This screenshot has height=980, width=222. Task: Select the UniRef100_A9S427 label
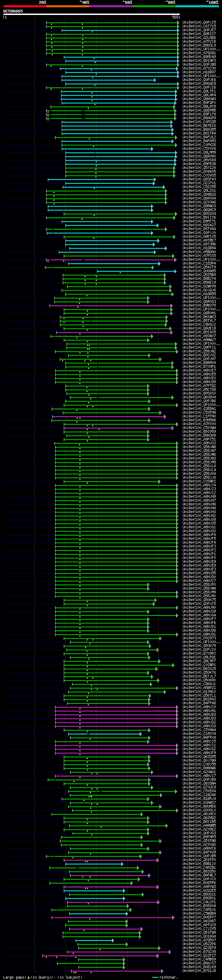(199, 225)
